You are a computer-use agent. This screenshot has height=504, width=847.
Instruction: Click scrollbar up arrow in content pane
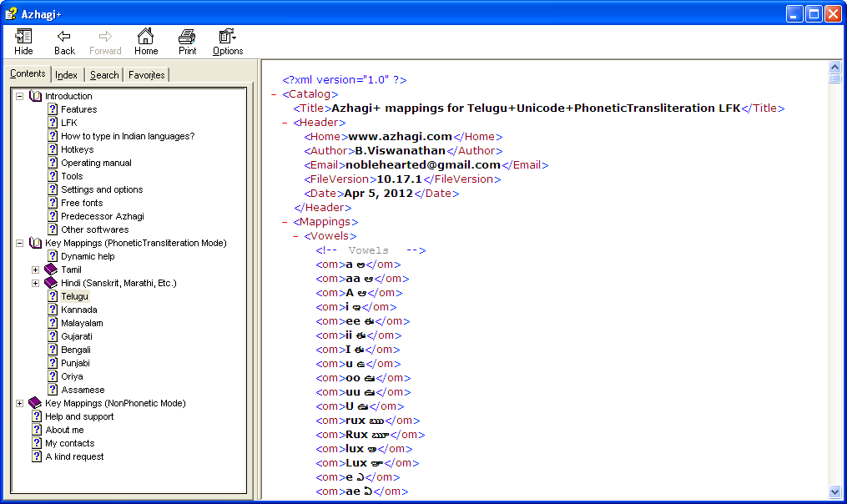click(x=834, y=67)
